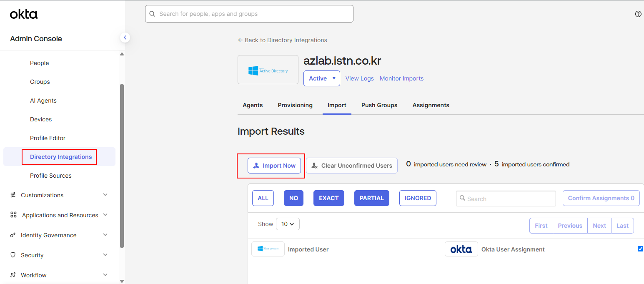Click Clear Unconfirmed Users button
644x284 pixels.
(352, 166)
